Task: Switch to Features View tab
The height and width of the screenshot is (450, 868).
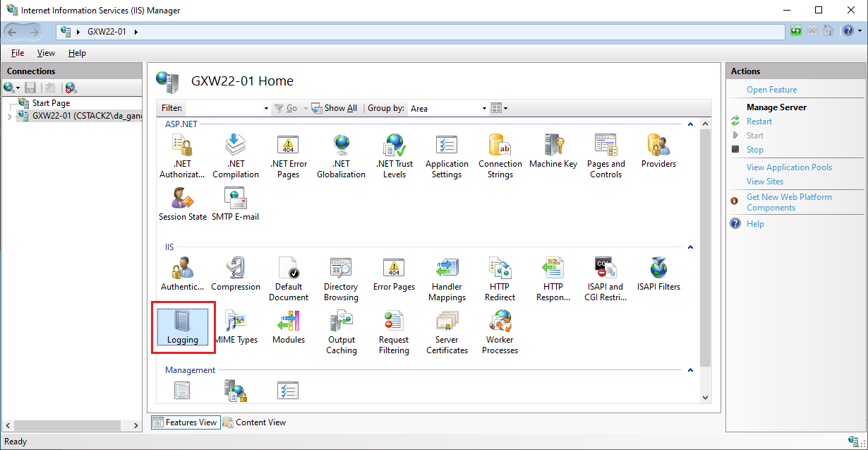Action: (x=185, y=422)
